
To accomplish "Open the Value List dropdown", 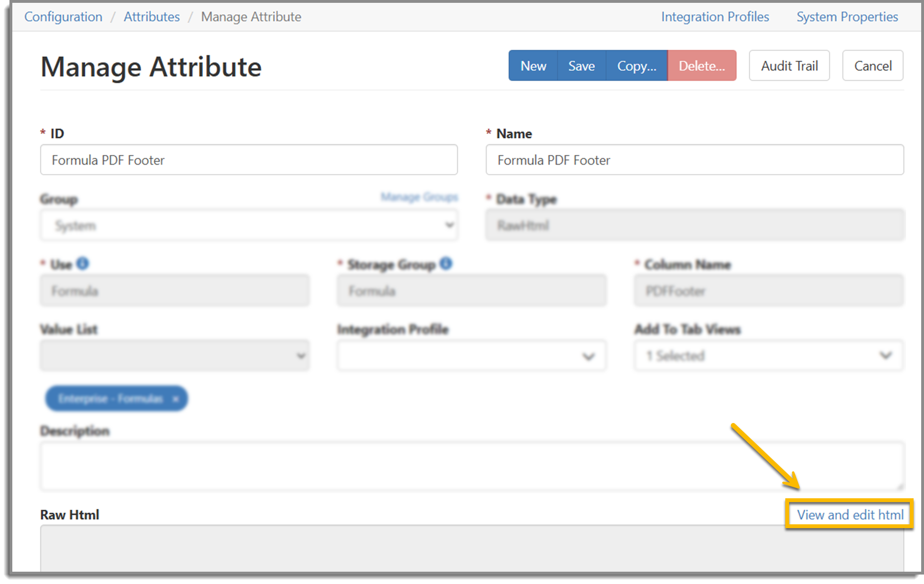I will [175, 356].
